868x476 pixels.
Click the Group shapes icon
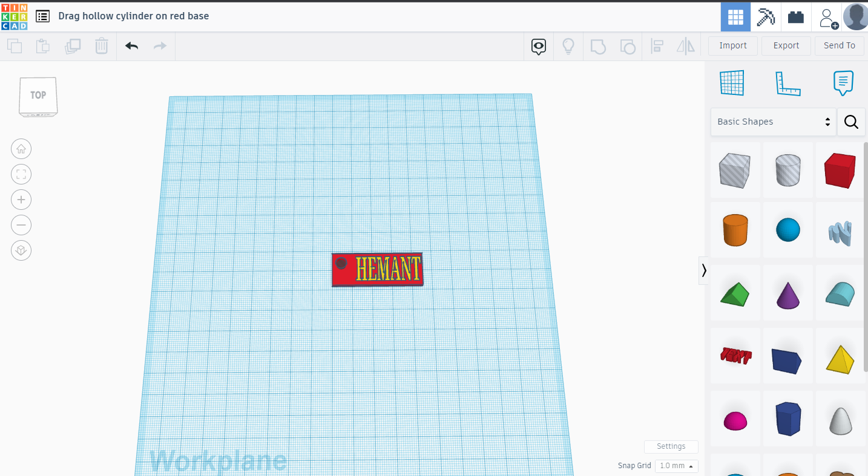pos(598,47)
